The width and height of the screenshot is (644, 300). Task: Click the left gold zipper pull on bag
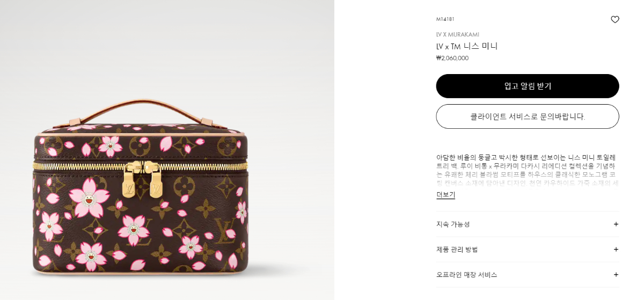click(x=130, y=180)
